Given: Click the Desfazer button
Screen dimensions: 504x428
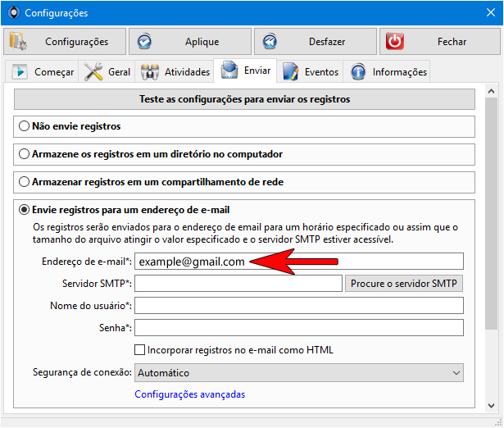Looking at the screenshot, I should [x=316, y=42].
